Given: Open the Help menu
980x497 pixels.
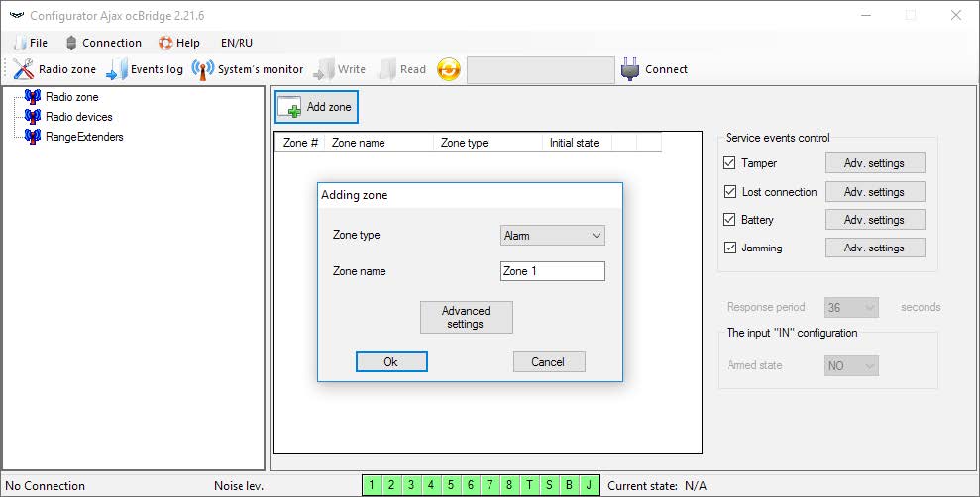Looking at the screenshot, I should (179, 43).
